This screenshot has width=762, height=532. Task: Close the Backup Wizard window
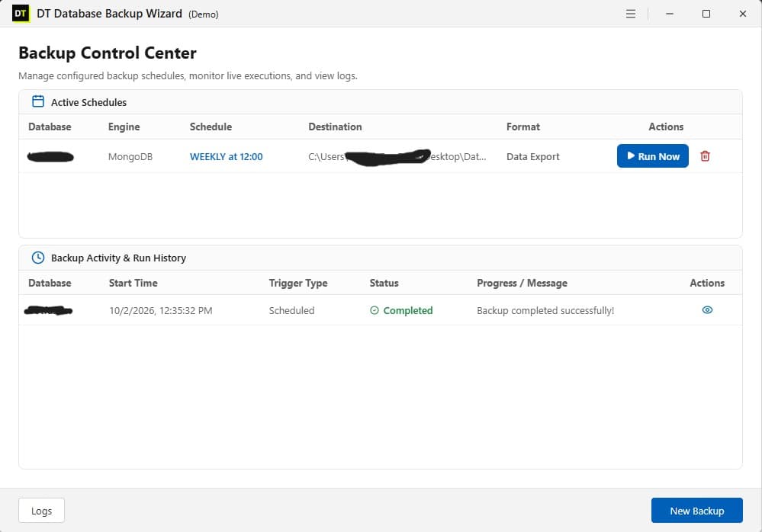coord(743,14)
